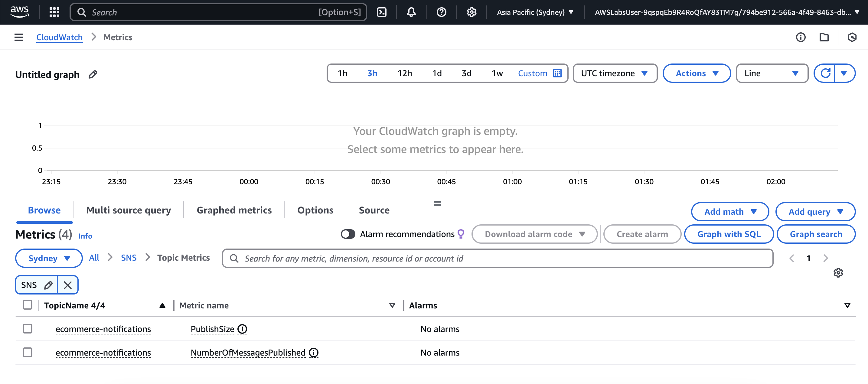Check the NumberOfMessagesPublished metric row
Image resolution: width=868 pixels, height=384 pixels.
click(x=27, y=352)
